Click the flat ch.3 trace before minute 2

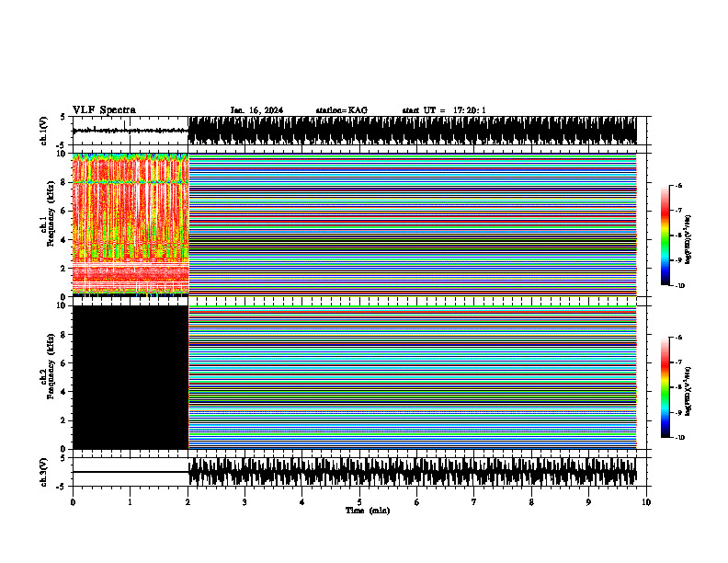[131, 472]
